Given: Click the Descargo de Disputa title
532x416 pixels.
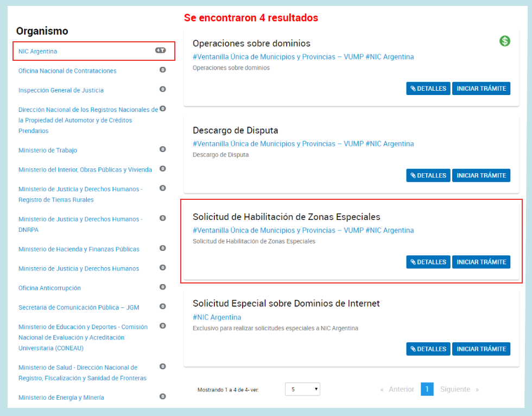Looking at the screenshot, I should 235,130.
